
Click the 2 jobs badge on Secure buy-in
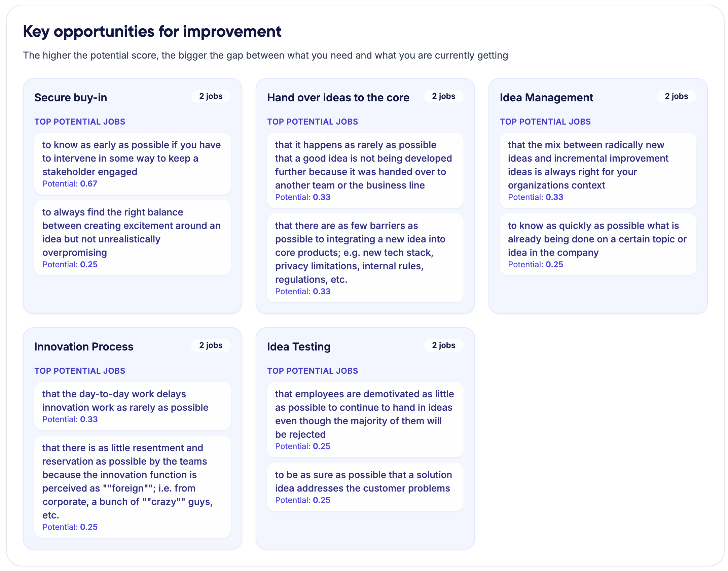pyautogui.click(x=211, y=96)
